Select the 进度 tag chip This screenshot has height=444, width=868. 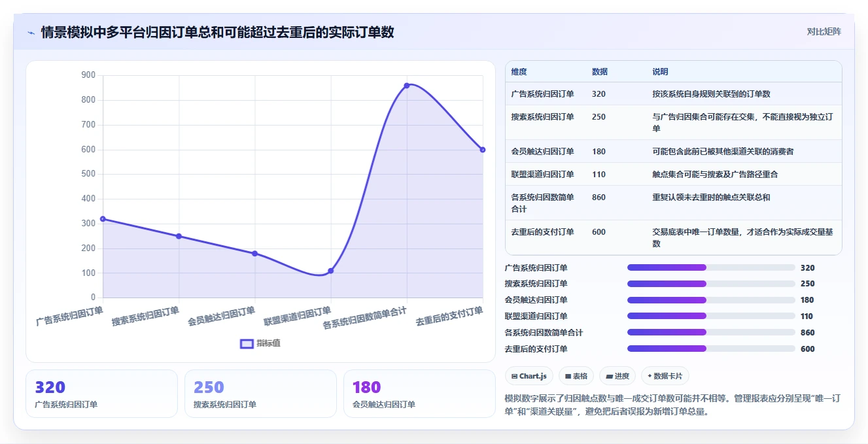(x=617, y=376)
